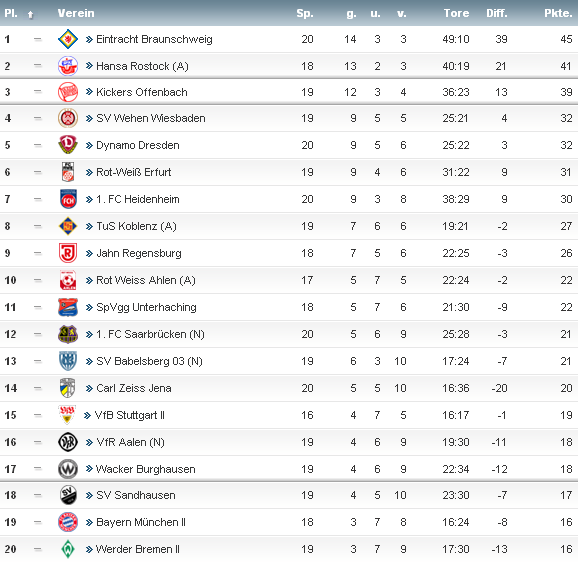Screen dimensions: 578x562
Task: Open the Rot-Weiß Erfurt team link
Action: pyautogui.click(x=133, y=172)
